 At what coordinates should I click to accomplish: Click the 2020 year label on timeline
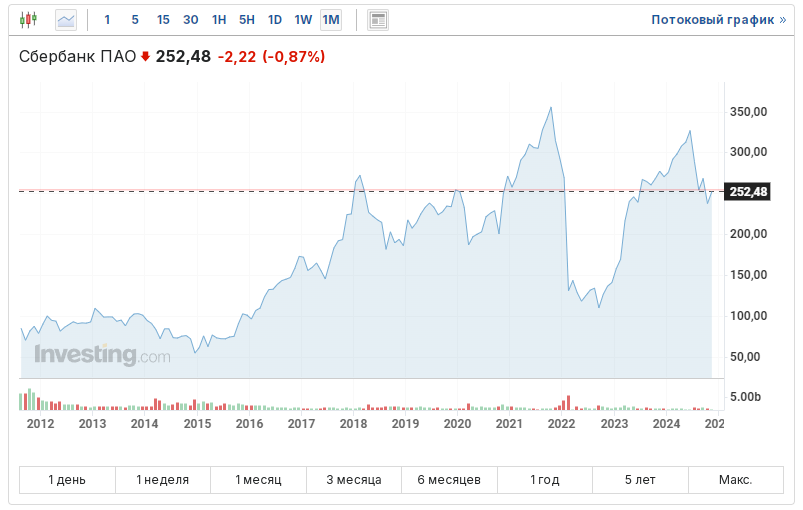tap(457, 423)
